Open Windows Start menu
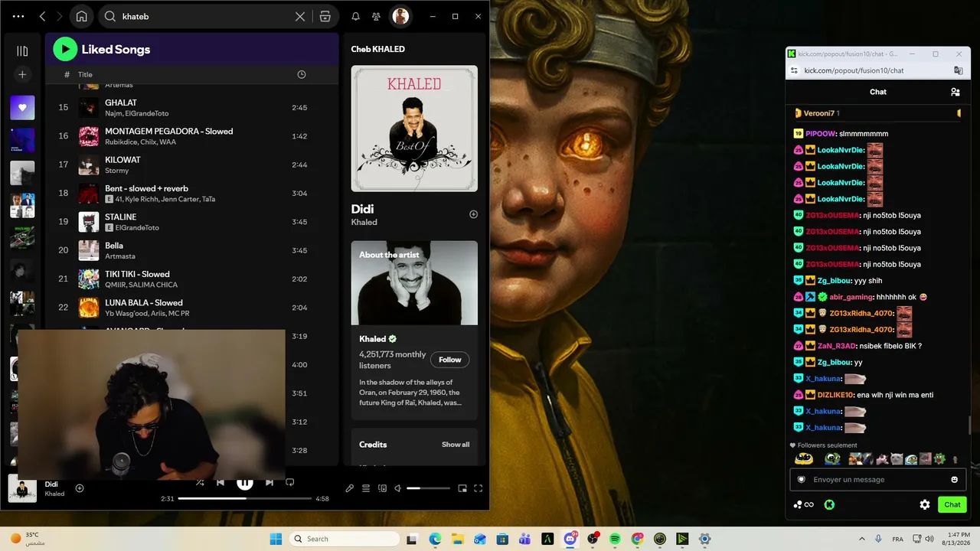Viewport: 980px width, 551px height. point(276,539)
